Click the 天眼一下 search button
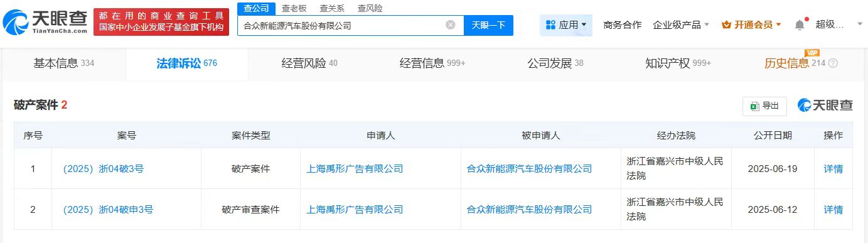868x243 pixels. click(488, 25)
